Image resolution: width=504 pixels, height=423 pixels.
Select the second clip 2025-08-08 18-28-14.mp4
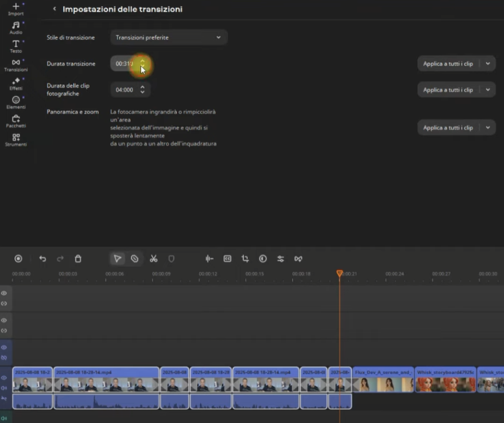pyautogui.click(x=107, y=380)
